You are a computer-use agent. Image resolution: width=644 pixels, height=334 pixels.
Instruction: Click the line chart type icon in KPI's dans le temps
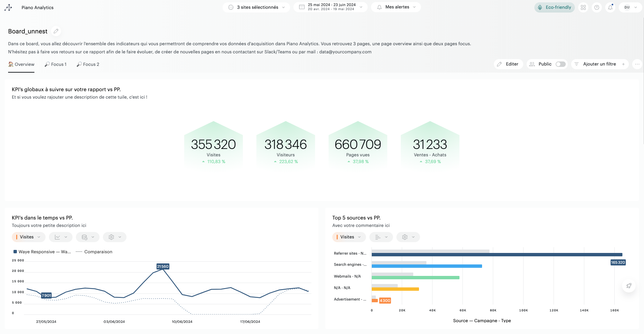click(x=57, y=237)
